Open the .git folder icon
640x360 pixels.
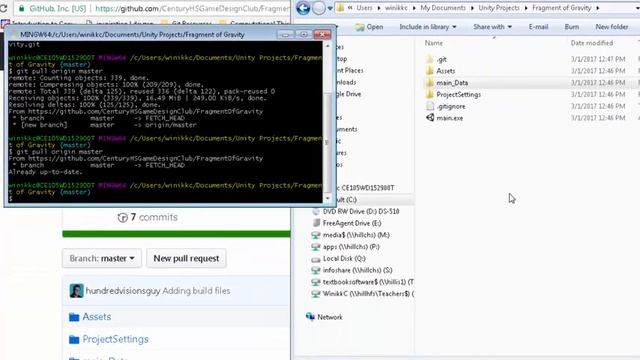429,59
